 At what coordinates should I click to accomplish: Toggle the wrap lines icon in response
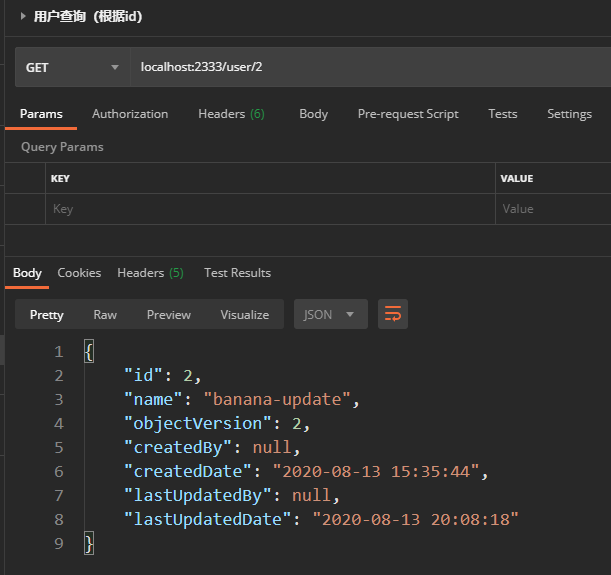(393, 314)
